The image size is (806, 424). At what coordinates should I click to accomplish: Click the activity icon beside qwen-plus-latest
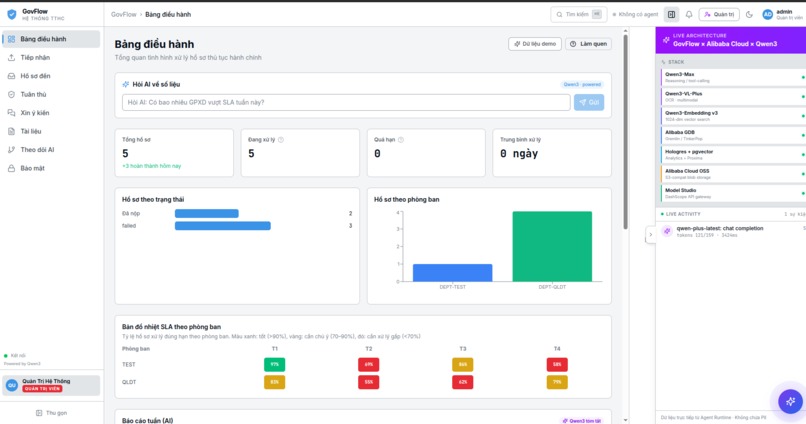(667, 231)
